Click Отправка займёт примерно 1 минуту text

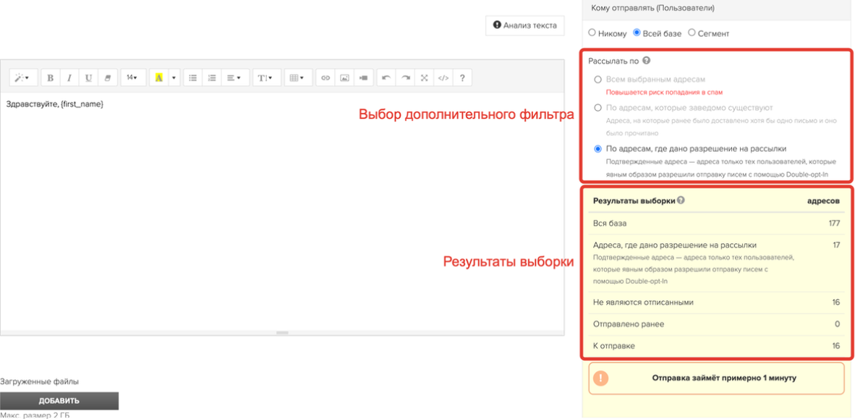pyautogui.click(x=724, y=378)
